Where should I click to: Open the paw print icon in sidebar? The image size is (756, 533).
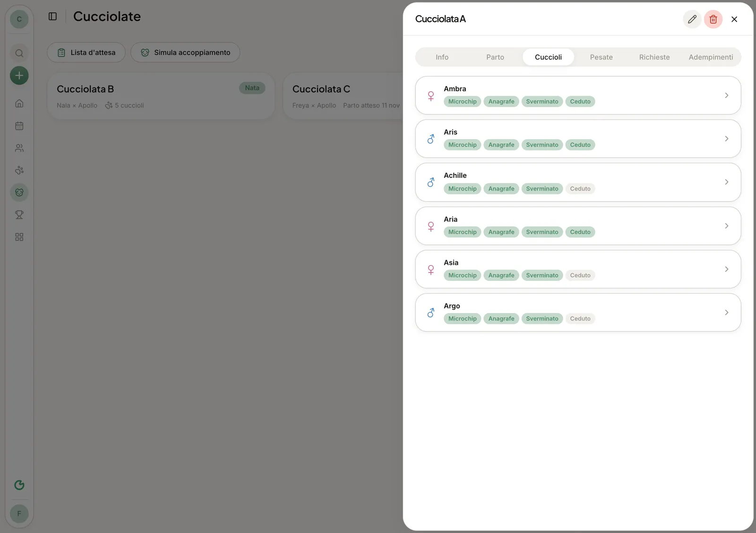point(19,170)
